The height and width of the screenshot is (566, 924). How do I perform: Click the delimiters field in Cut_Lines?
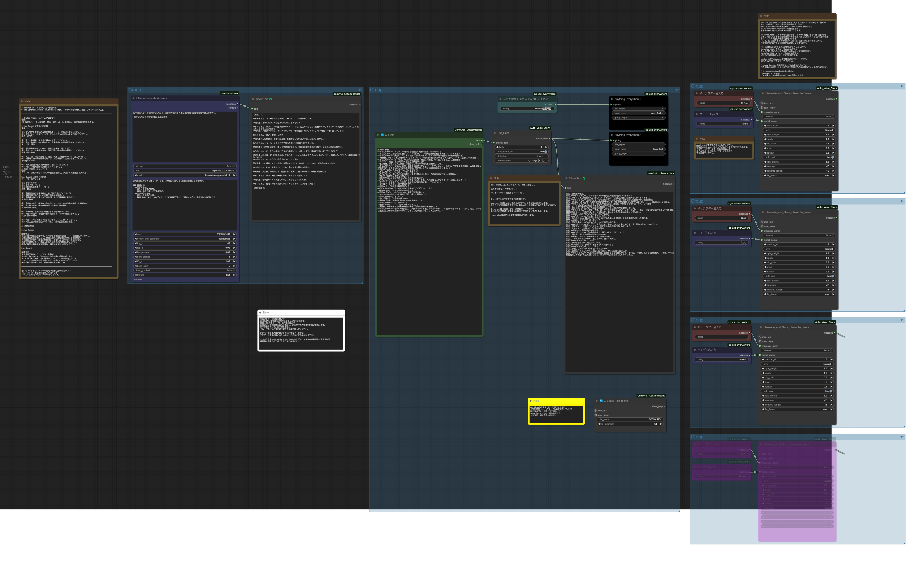click(522, 156)
